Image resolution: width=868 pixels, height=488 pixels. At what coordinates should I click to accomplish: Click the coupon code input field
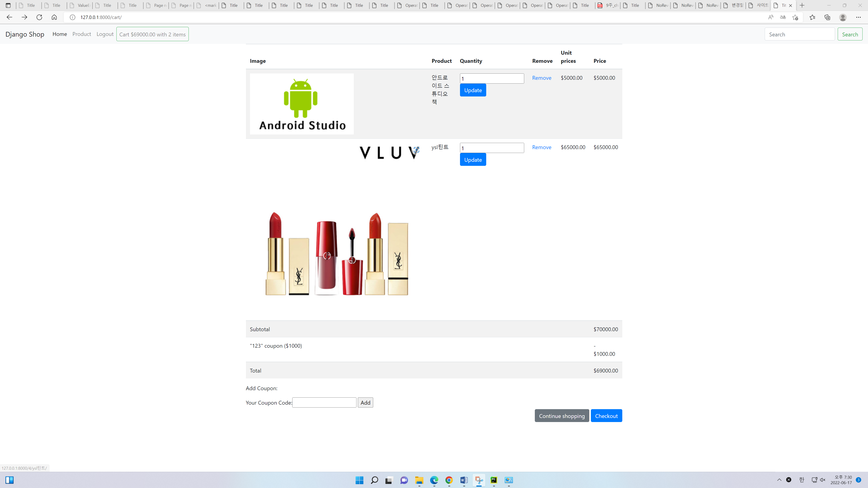(x=324, y=402)
